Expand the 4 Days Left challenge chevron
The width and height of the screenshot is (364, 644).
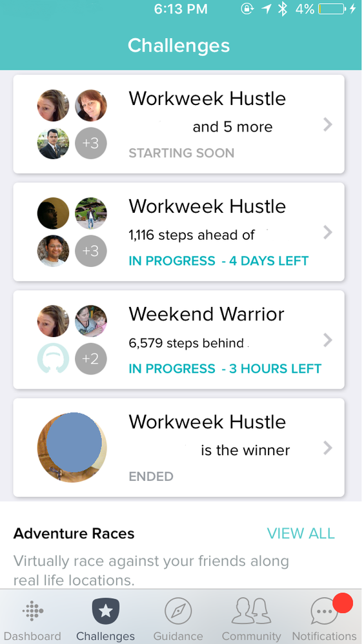pos(327,233)
